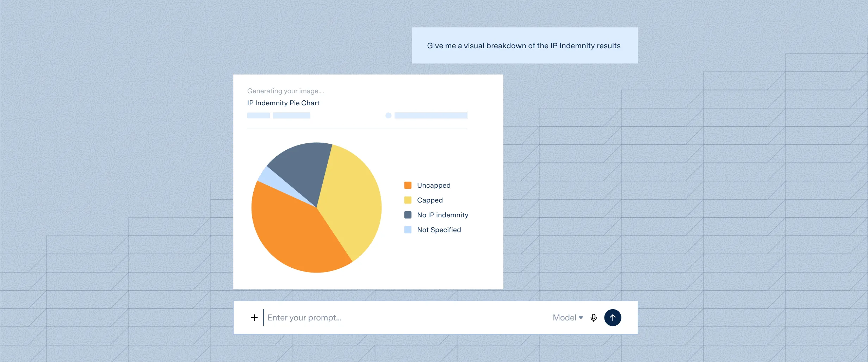Click the yellow Capped legend swatch
The image size is (868, 362).
pyautogui.click(x=408, y=200)
